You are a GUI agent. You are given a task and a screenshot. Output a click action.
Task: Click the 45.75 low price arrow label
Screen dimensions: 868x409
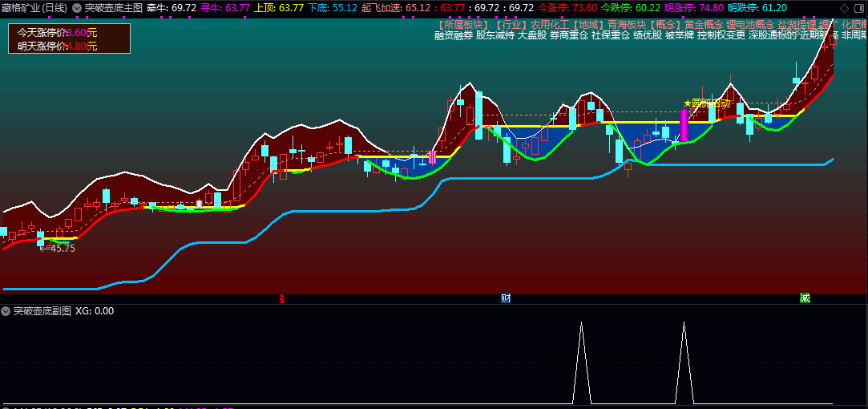pyautogui.click(x=57, y=249)
